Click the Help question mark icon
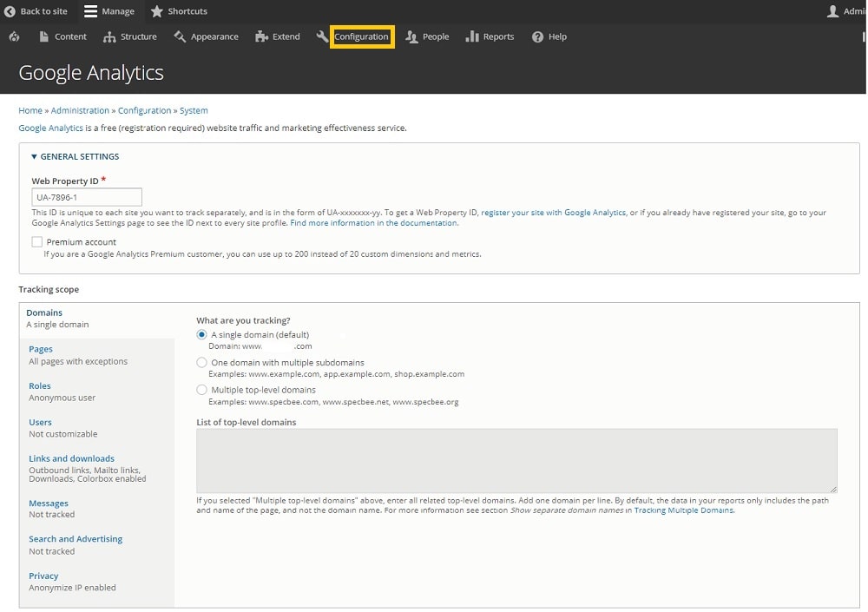The height and width of the screenshot is (612, 868). pyautogui.click(x=537, y=36)
